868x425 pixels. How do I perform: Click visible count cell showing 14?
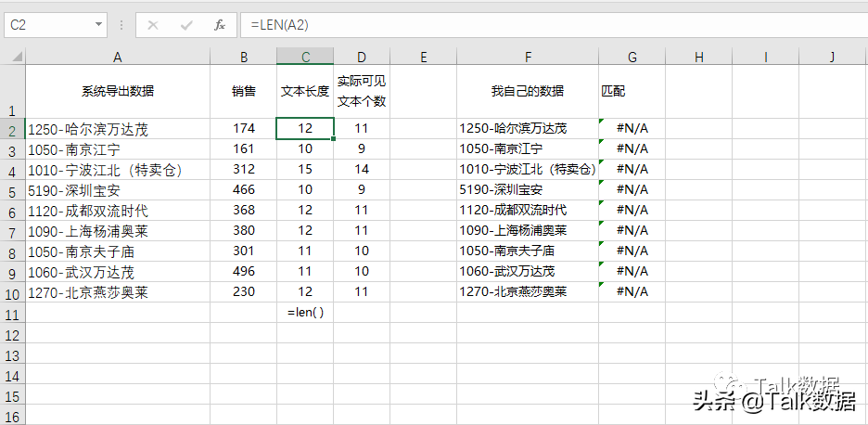coord(362,170)
